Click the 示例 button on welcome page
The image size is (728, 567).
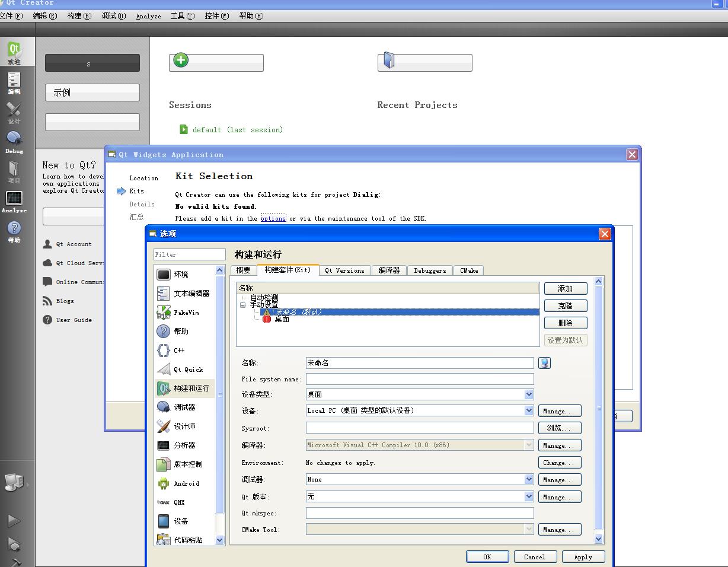[92, 93]
